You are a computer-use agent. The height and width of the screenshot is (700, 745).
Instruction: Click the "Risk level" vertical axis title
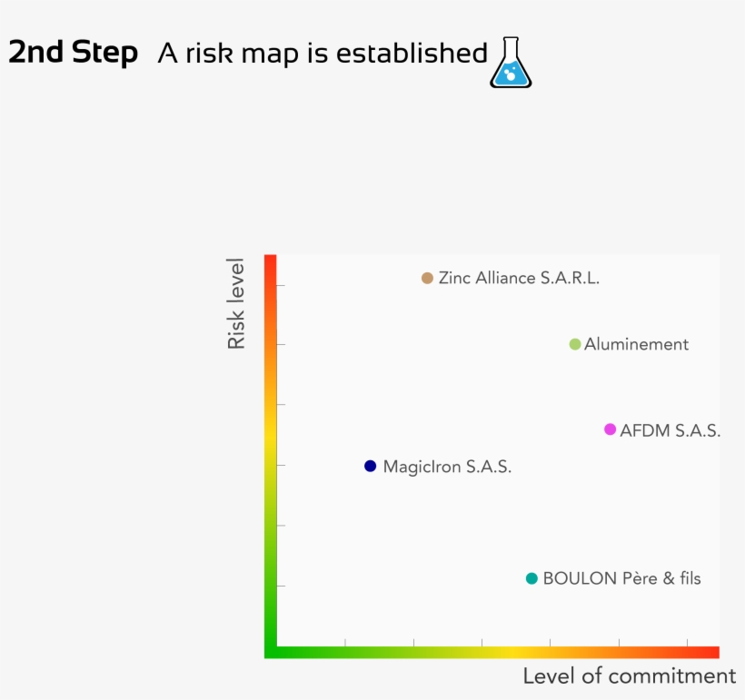[237, 304]
